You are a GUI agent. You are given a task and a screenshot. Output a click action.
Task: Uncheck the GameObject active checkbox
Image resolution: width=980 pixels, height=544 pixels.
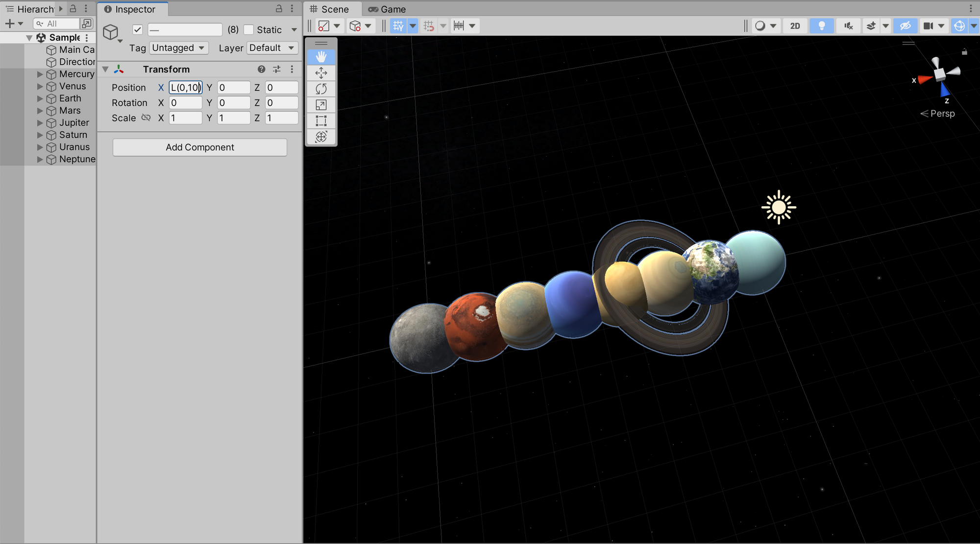pos(137,30)
